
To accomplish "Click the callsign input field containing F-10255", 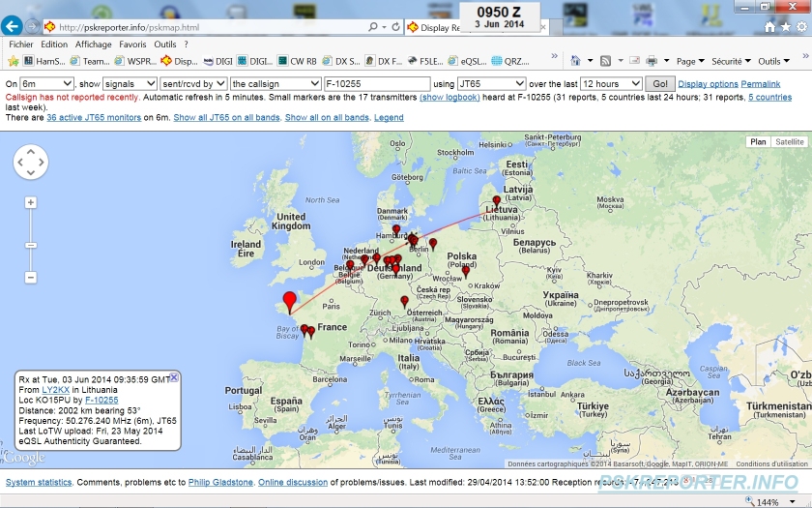I will pos(377,84).
